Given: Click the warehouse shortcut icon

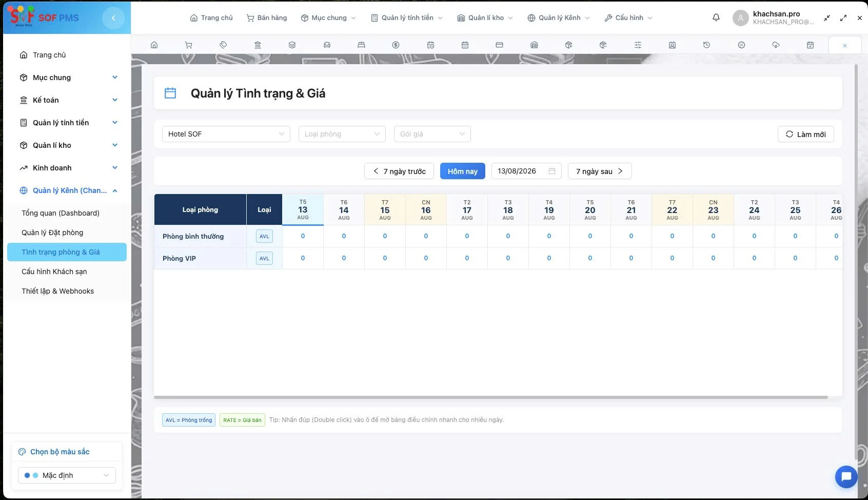Looking at the screenshot, I should point(534,45).
